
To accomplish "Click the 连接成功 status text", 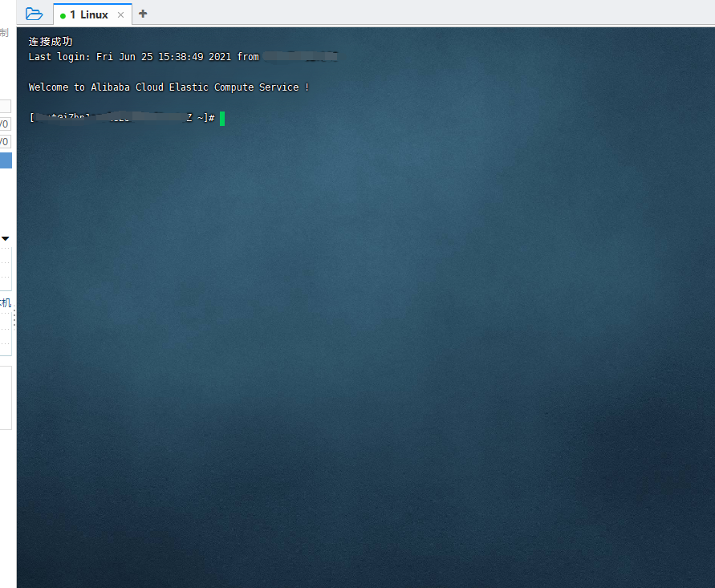I will tap(50, 41).
